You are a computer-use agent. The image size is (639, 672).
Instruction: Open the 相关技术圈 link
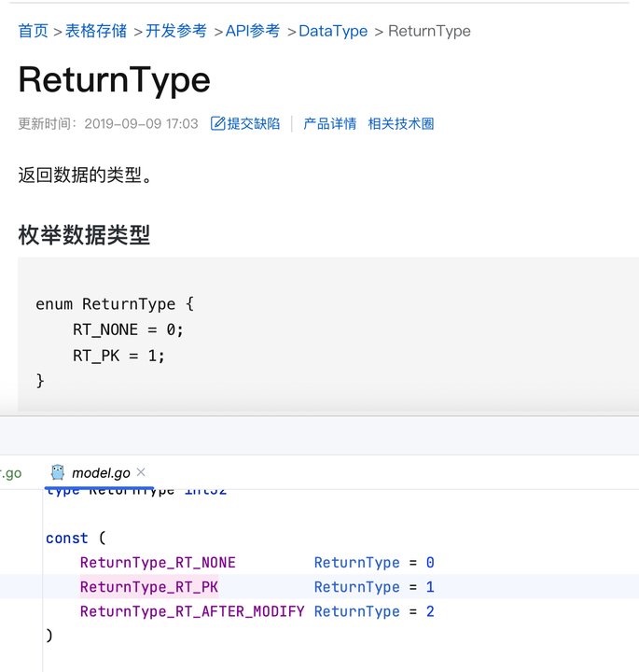401,123
